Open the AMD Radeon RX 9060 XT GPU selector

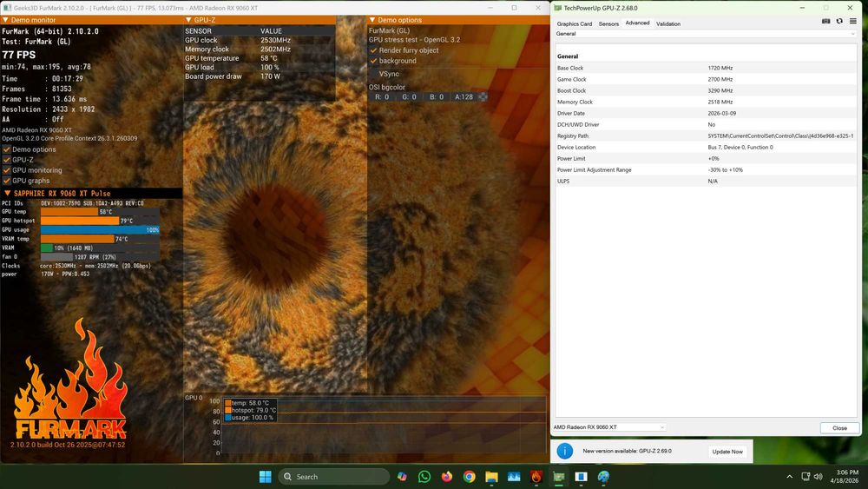click(608, 427)
